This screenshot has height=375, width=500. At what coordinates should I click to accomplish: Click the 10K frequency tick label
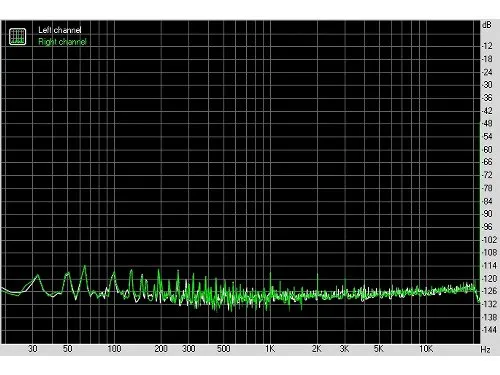[x=426, y=349]
